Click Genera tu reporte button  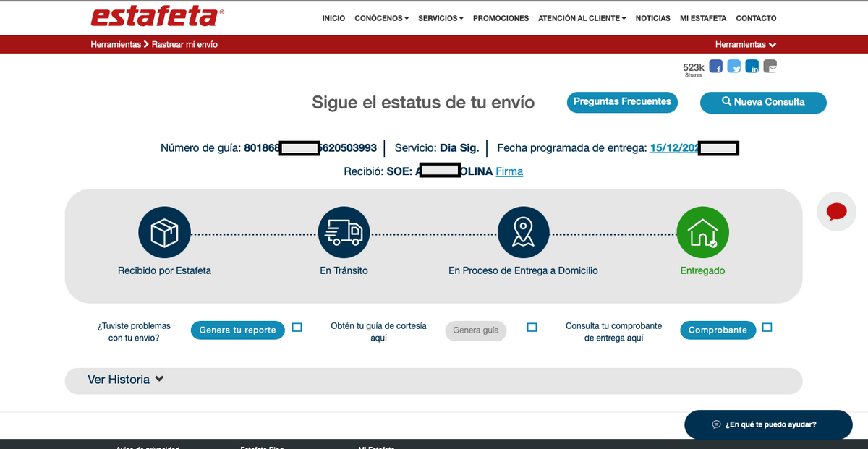[x=237, y=330]
